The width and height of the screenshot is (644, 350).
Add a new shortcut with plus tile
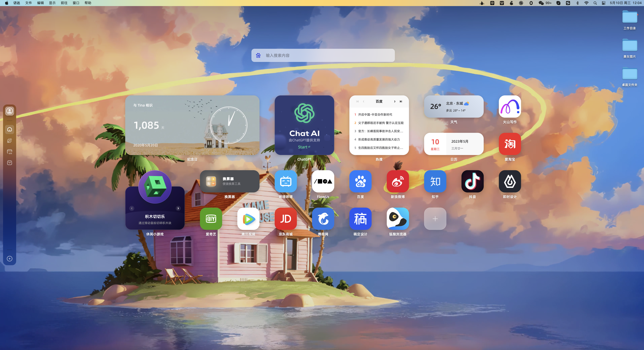435,219
